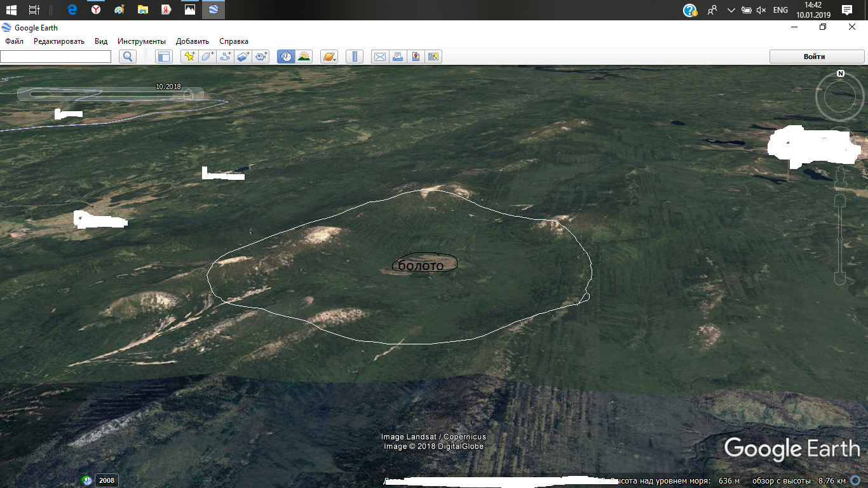868x488 pixels.
Task: Open the Справка menu
Action: coord(234,41)
